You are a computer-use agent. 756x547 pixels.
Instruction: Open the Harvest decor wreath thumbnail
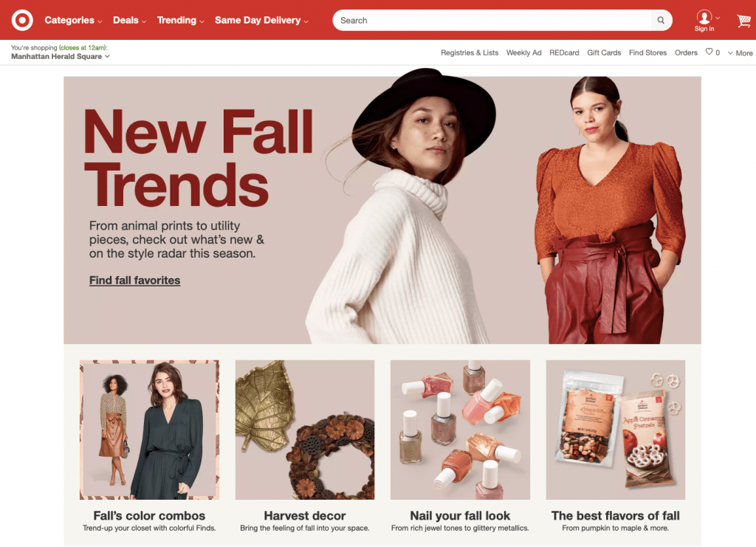305,430
